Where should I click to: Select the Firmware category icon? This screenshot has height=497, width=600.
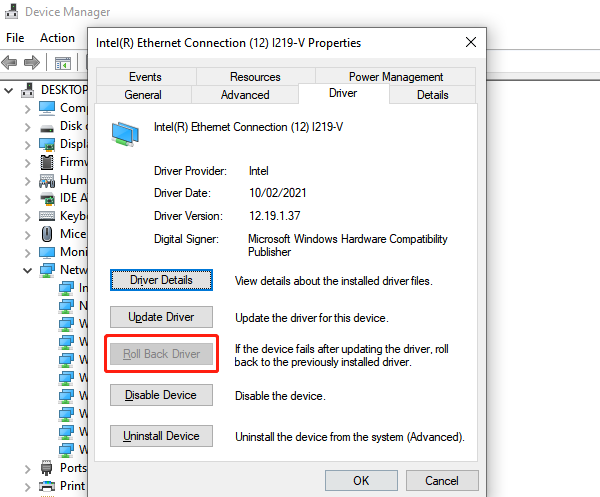(47, 162)
